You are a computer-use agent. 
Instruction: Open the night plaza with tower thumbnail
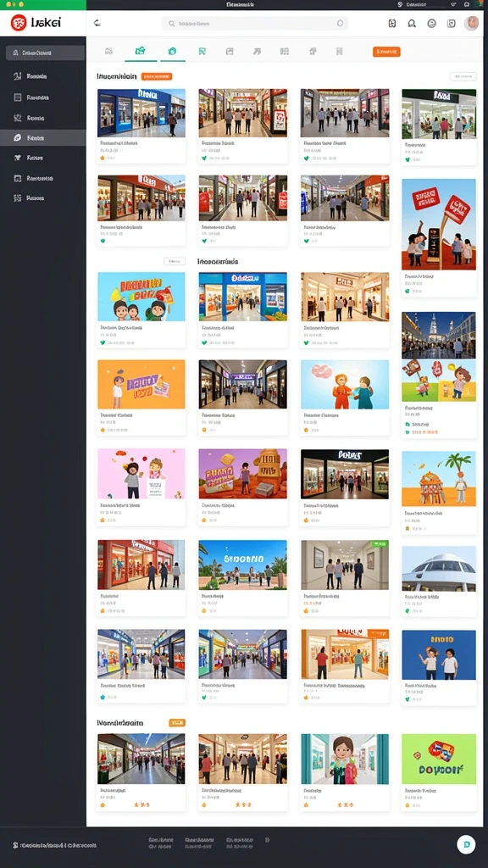click(x=439, y=335)
